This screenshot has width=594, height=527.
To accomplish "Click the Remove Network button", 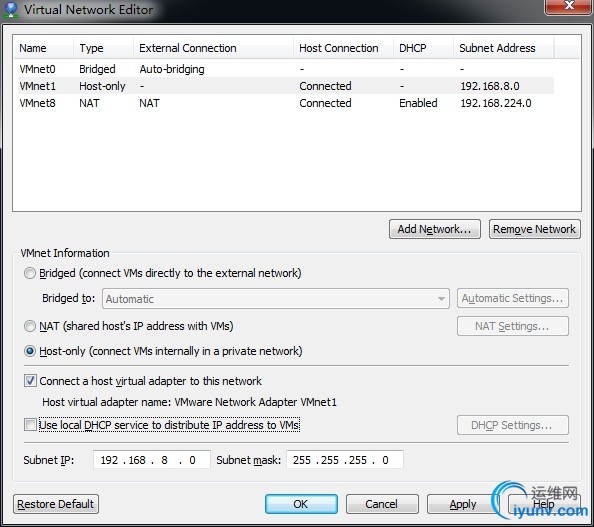I will coord(535,229).
